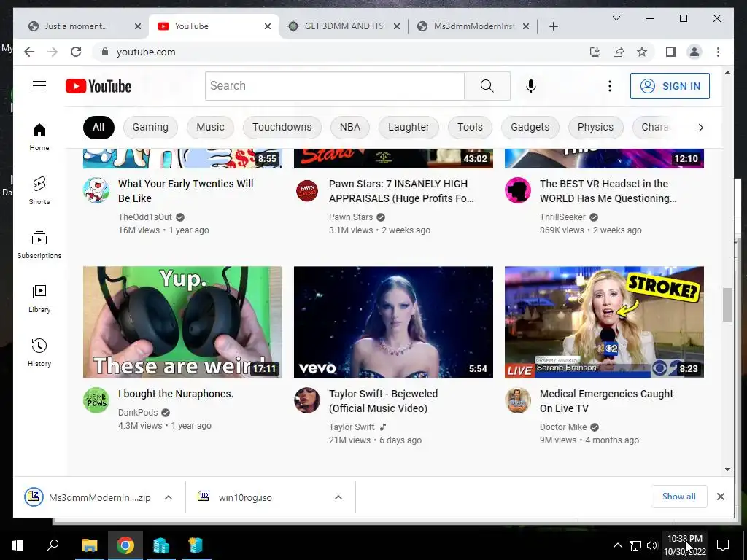Select the Gadgets filter chip
747x560 pixels.
(x=530, y=127)
